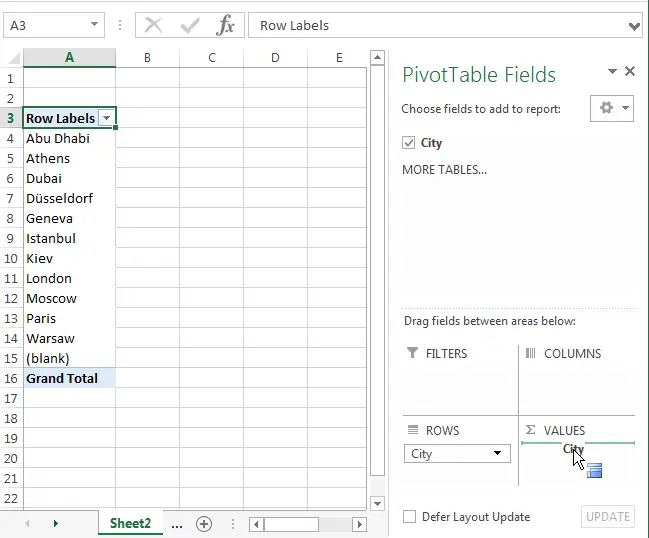The width and height of the screenshot is (649, 538).
Task: Click the Select All corner triangle
Action: [14, 58]
